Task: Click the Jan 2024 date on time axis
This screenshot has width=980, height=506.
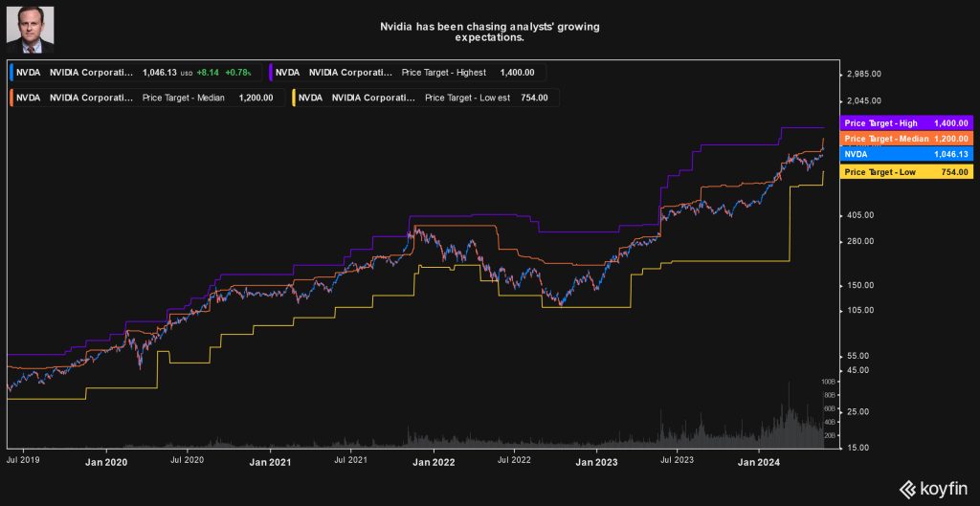Action: 759,461
